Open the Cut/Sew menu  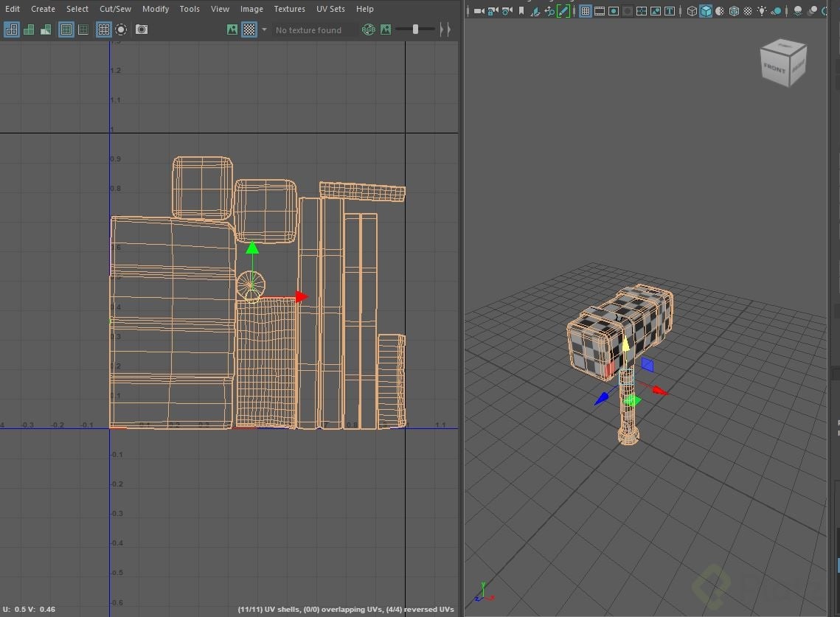click(115, 9)
